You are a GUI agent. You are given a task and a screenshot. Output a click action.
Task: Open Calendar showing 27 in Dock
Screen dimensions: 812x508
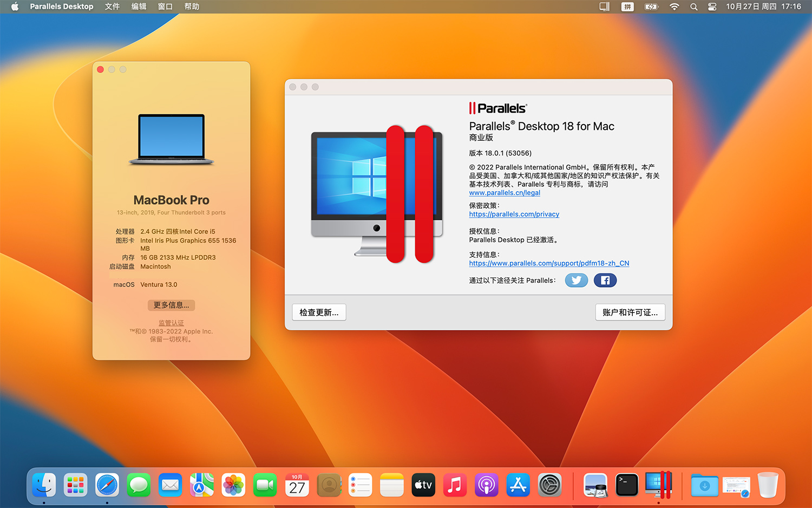pyautogui.click(x=297, y=485)
